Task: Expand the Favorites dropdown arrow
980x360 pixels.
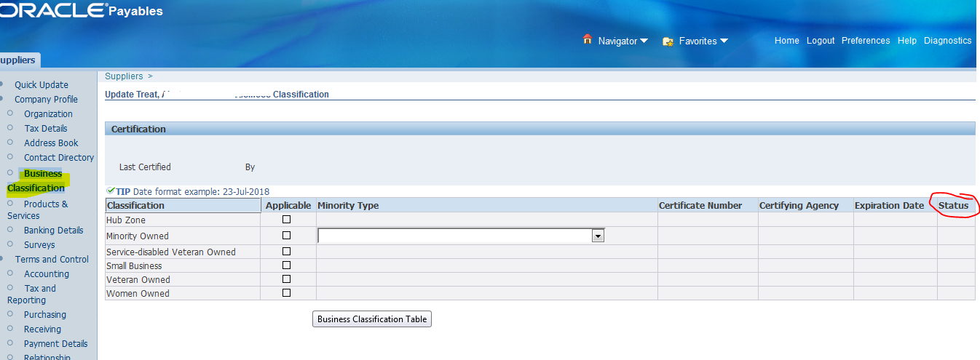Action: click(x=724, y=41)
